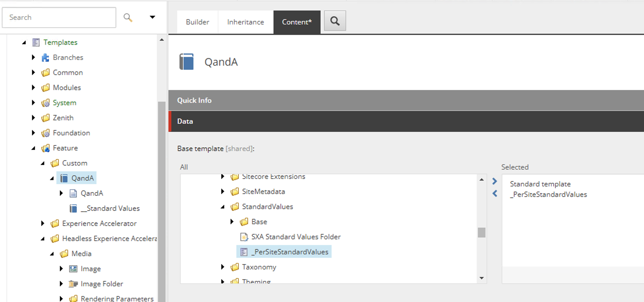Viewport: 644px width, 302px height.
Task: Click the Zenith folder icon
Action: 45,118
